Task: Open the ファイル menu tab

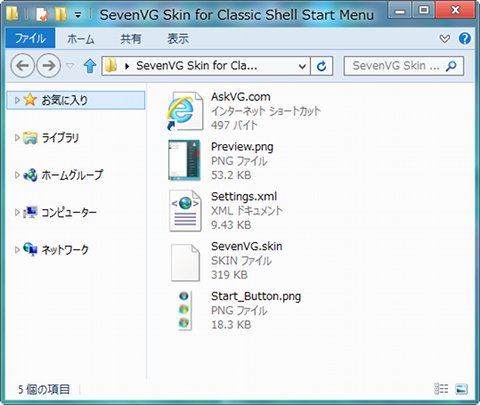Action: (x=30, y=39)
